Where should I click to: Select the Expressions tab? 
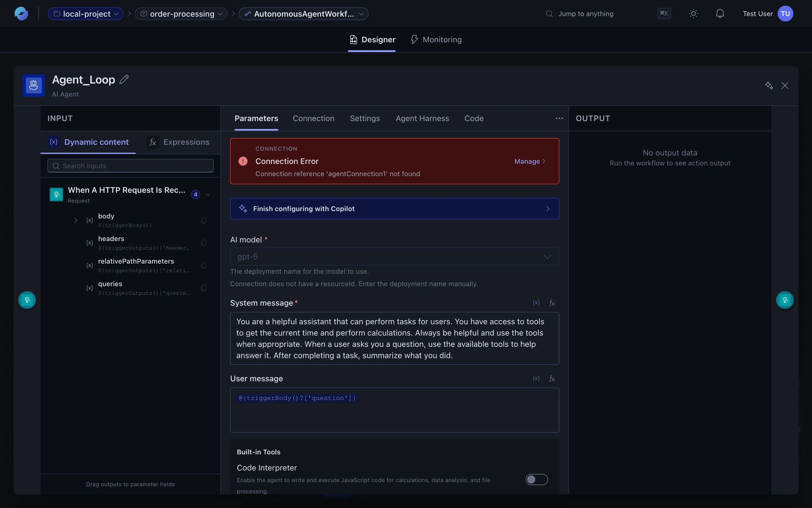click(x=178, y=142)
